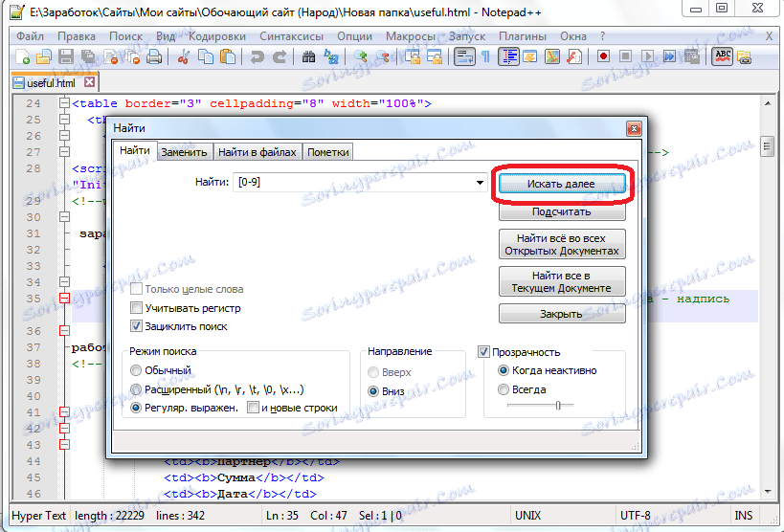Click the Save All toolbar icon
Image resolution: width=784 pixels, height=532 pixels.
point(88,57)
